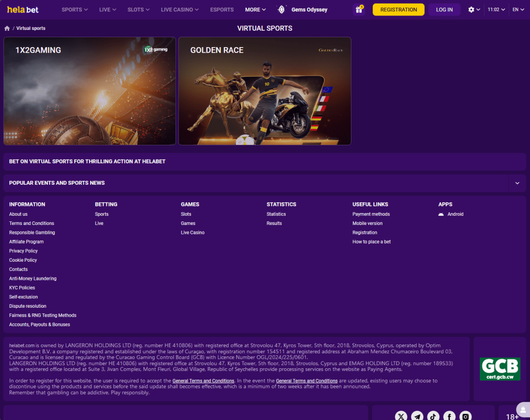Expand the Bet on Virtual Sports section
Screen dimensions: 530x420
264,161
